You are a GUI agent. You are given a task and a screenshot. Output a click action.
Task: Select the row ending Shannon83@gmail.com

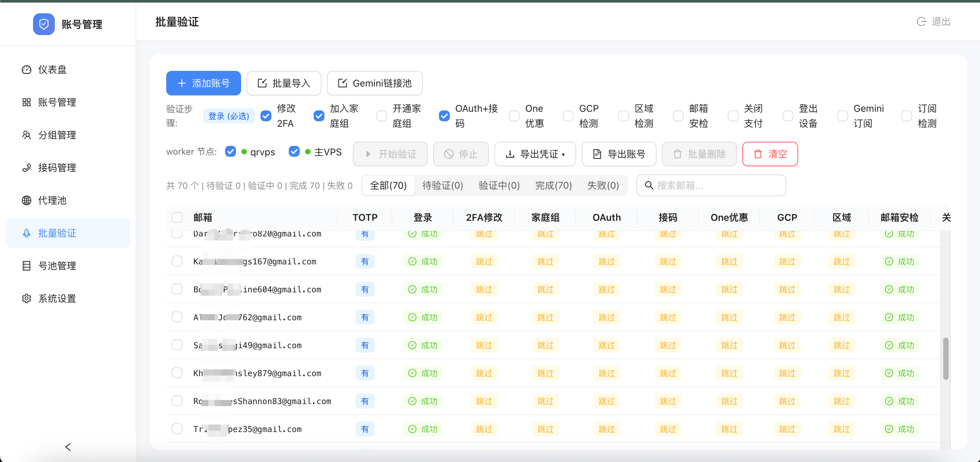click(x=177, y=401)
